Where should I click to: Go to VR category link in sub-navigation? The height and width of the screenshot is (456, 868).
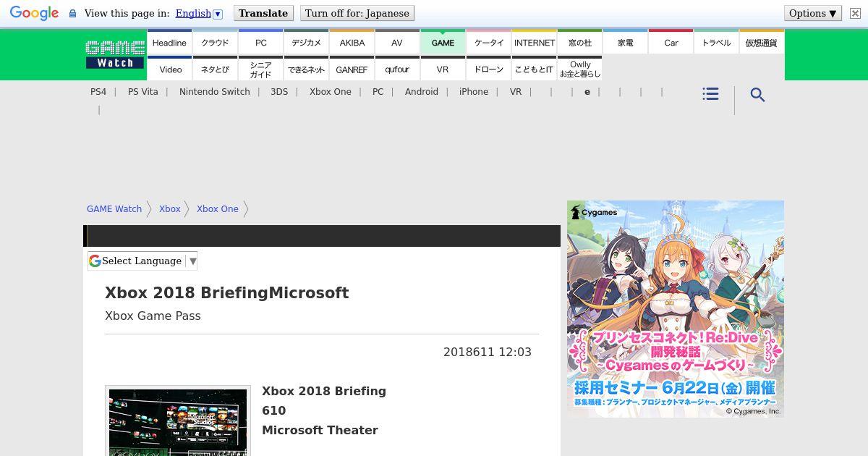pyautogui.click(x=516, y=92)
